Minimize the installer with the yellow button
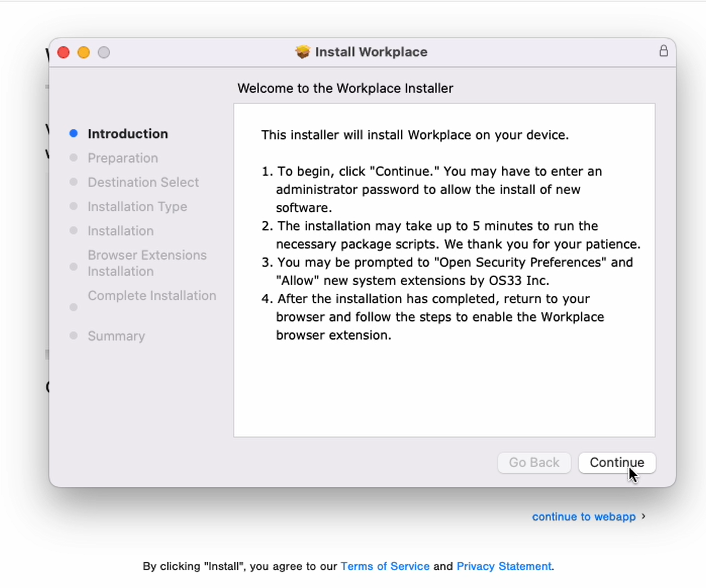706x588 pixels. coord(84,53)
